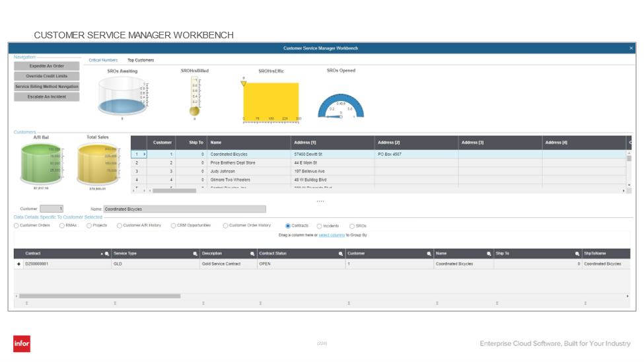Image resolution: width=644 pixels, height=362 pixels.
Task: Click the contracts grid horizontal scrollbar thumb
Action: [100, 296]
